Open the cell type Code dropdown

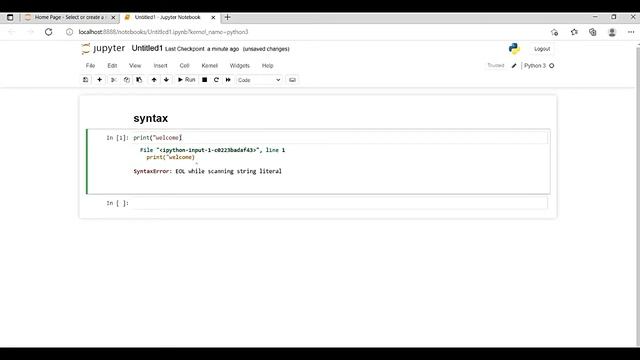pyautogui.click(x=259, y=80)
